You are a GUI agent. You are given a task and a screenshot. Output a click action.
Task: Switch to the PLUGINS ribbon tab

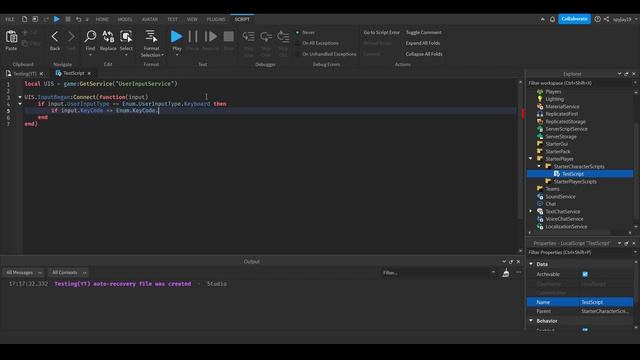click(216, 19)
